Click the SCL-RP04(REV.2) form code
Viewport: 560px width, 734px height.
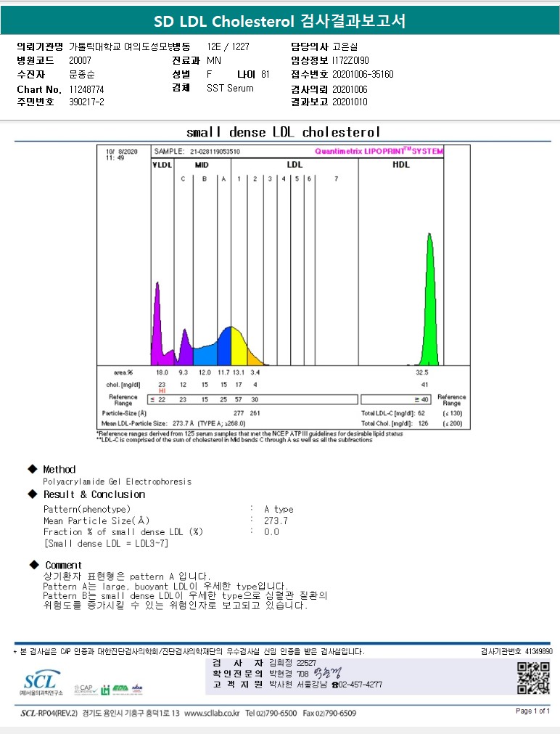[49, 713]
